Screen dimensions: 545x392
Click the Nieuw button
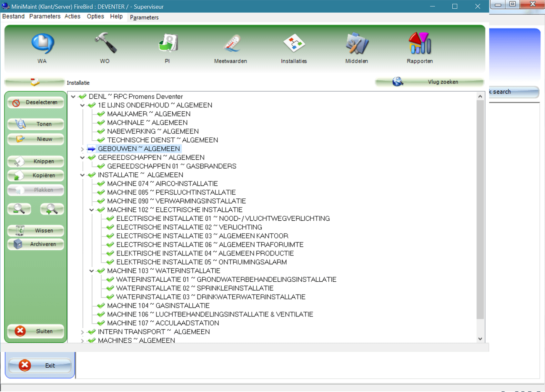coord(35,139)
